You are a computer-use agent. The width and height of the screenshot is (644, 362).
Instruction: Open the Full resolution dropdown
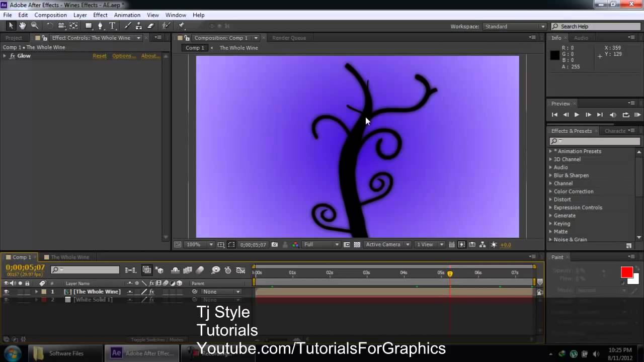(321, 245)
